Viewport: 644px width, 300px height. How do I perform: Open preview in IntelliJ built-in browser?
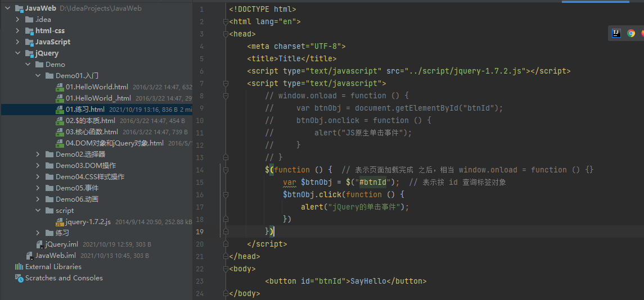(616, 33)
